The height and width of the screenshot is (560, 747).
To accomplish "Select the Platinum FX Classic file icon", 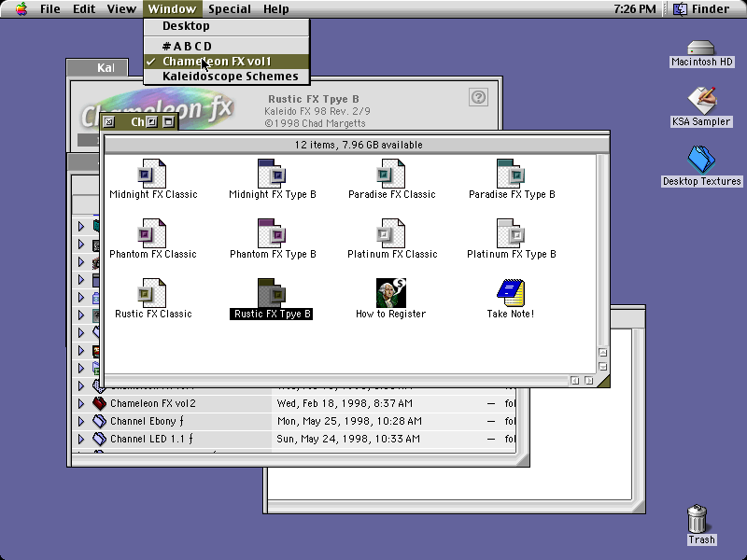I will pyautogui.click(x=391, y=233).
